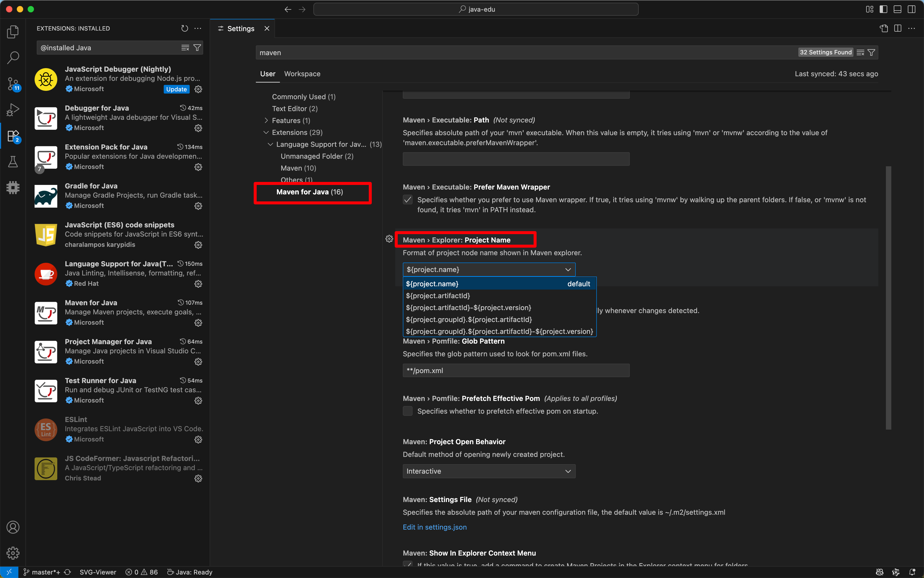The image size is (924, 578).
Task: Switch to the Workspace settings tab
Action: (x=302, y=74)
